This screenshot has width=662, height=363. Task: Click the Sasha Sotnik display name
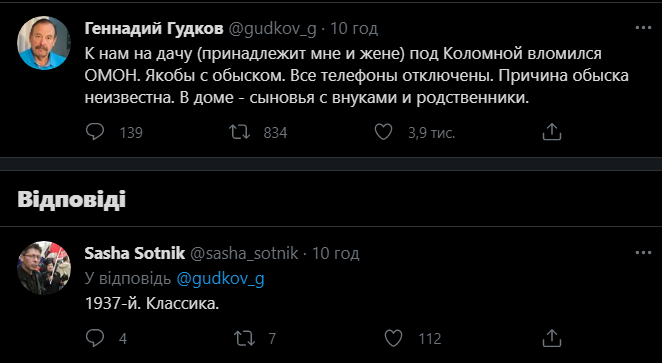135,253
